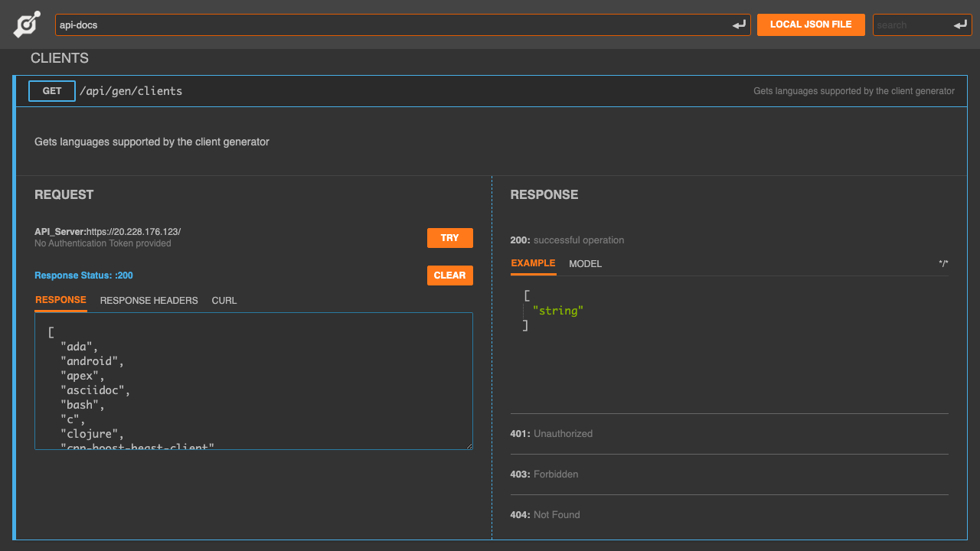Viewport: 980px width, 551px height.
Task: Click the "apex" entry in the response
Action: coord(82,376)
